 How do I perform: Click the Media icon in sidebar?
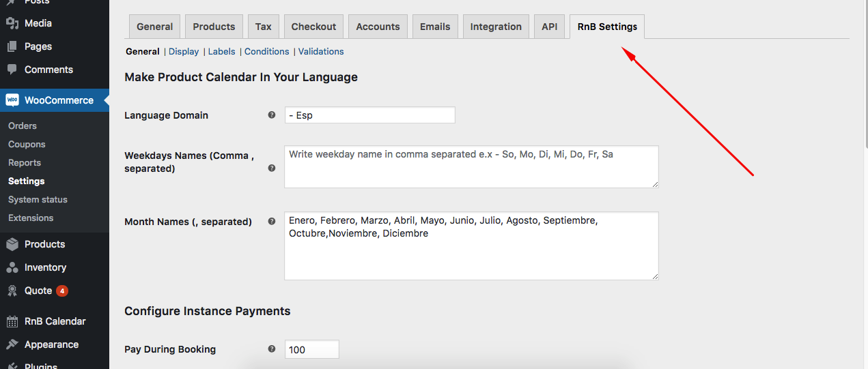click(x=12, y=23)
